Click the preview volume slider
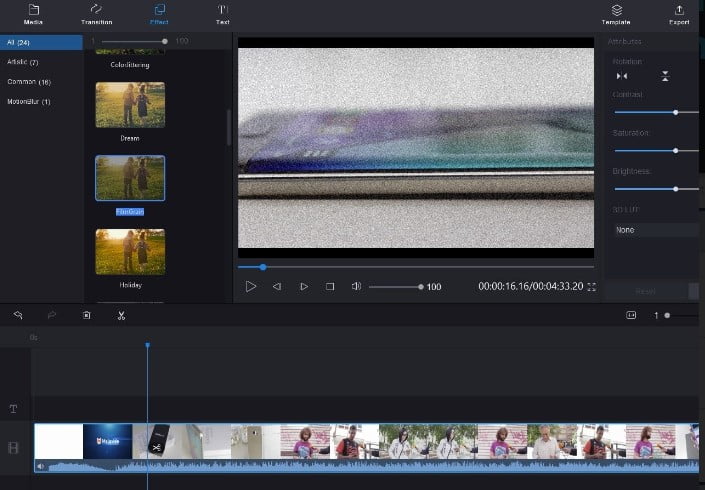The height and width of the screenshot is (490, 705). pyautogui.click(x=396, y=287)
